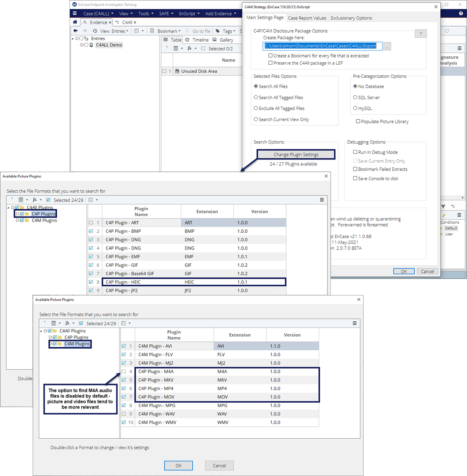Click the Timeline clock icon

tap(187, 40)
